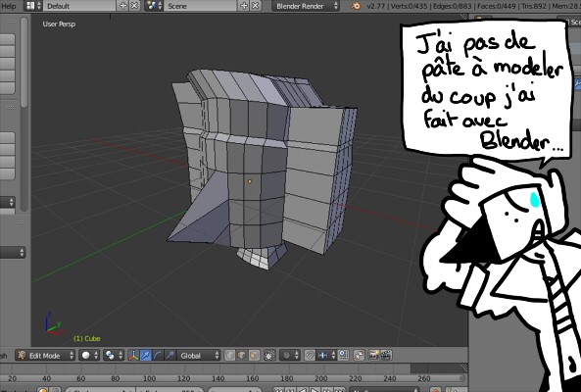Click the timeline horizontal scrollbar end handle
The image size is (581, 392).
[462, 378]
